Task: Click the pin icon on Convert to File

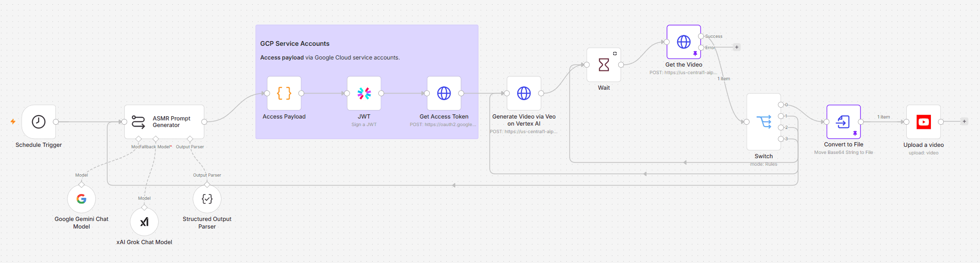Action: (855, 134)
